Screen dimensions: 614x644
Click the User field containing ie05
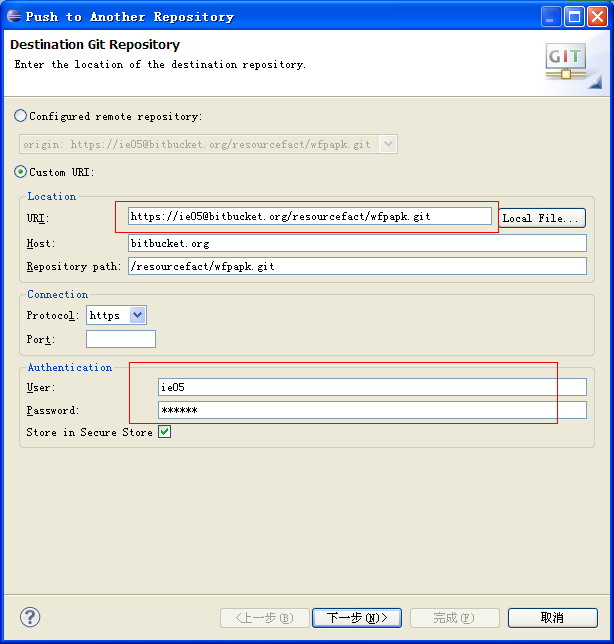click(372, 387)
